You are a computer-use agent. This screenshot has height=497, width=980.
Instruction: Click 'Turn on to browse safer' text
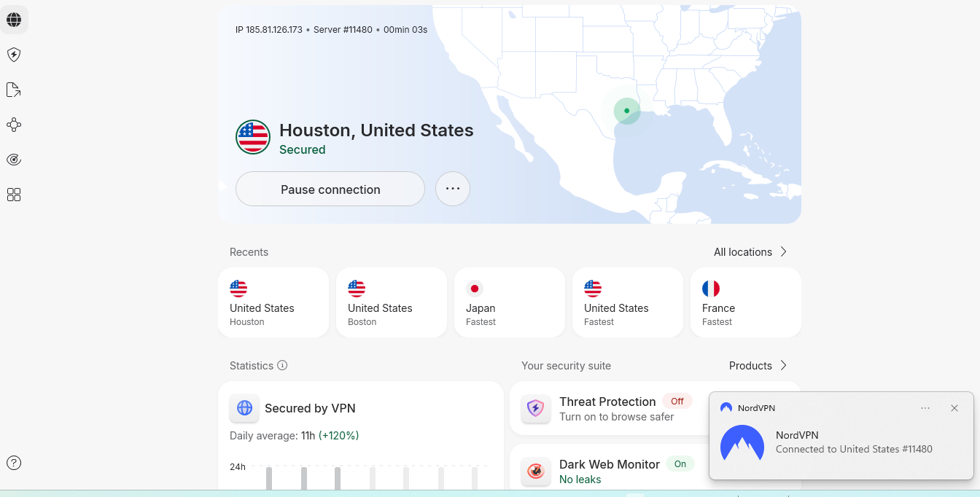[617, 417]
